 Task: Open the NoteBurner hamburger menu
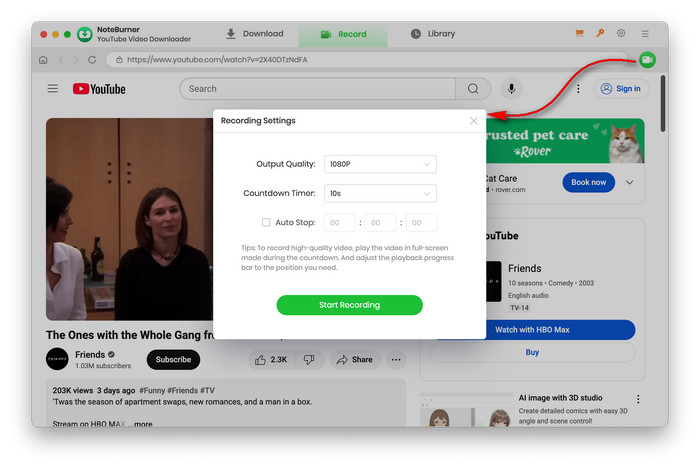645,33
